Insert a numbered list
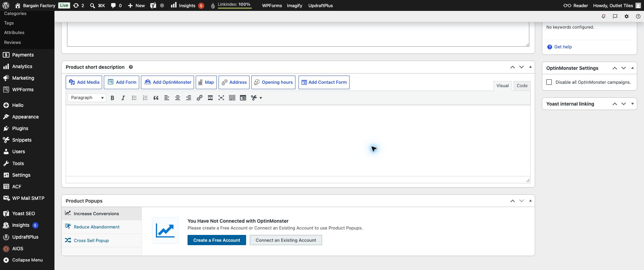Image resolution: width=644 pixels, height=270 pixels. [145, 98]
